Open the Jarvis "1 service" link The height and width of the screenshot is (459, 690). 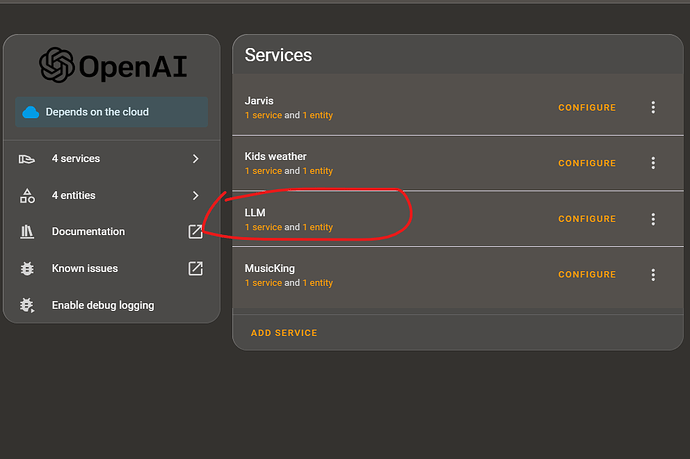263,116
